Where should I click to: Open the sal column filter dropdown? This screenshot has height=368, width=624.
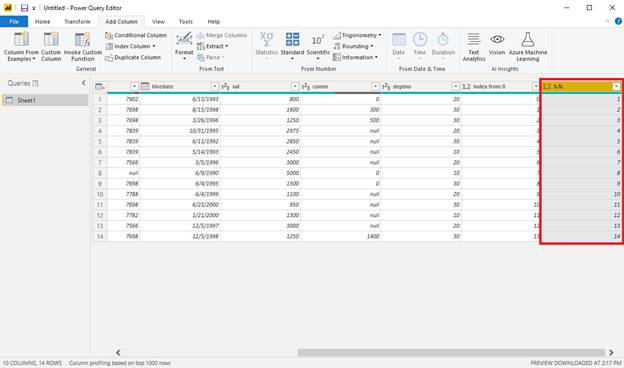[x=295, y=86]
